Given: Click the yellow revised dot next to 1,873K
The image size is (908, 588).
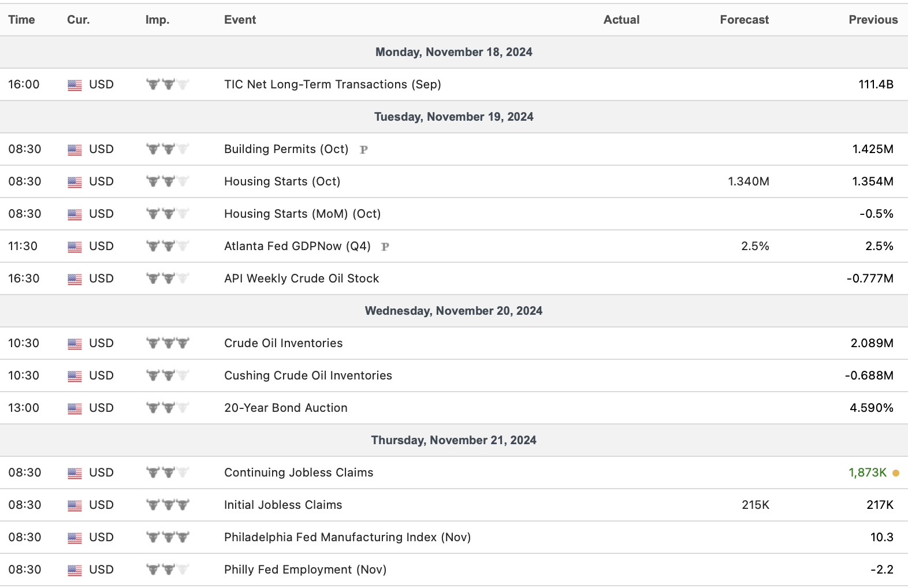Looking at the screenshot, I should (896, 473).
